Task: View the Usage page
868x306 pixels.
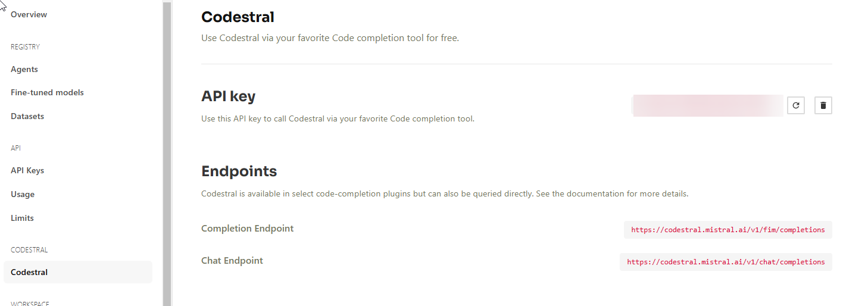Action: point(23,194)
